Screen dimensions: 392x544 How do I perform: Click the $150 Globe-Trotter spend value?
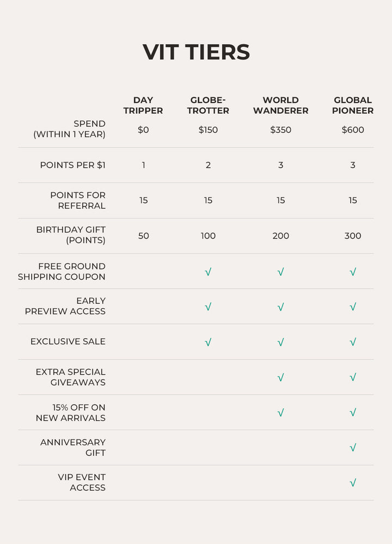click(x=208, y=130)
